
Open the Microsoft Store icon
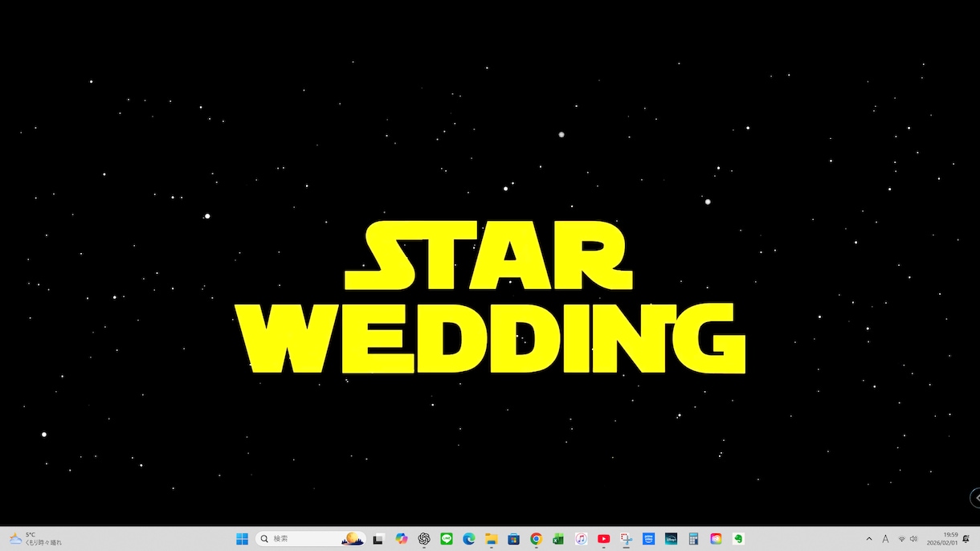pyautogui.click(x=513, y=539)
